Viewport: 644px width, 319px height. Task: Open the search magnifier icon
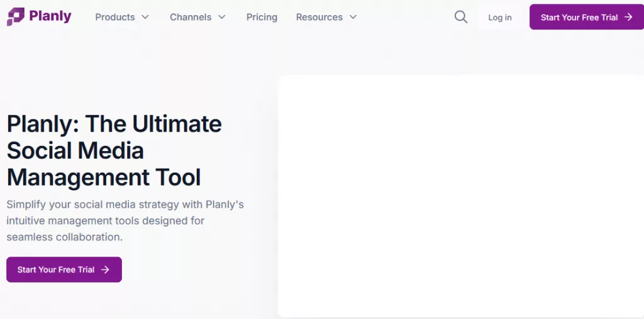461,17
